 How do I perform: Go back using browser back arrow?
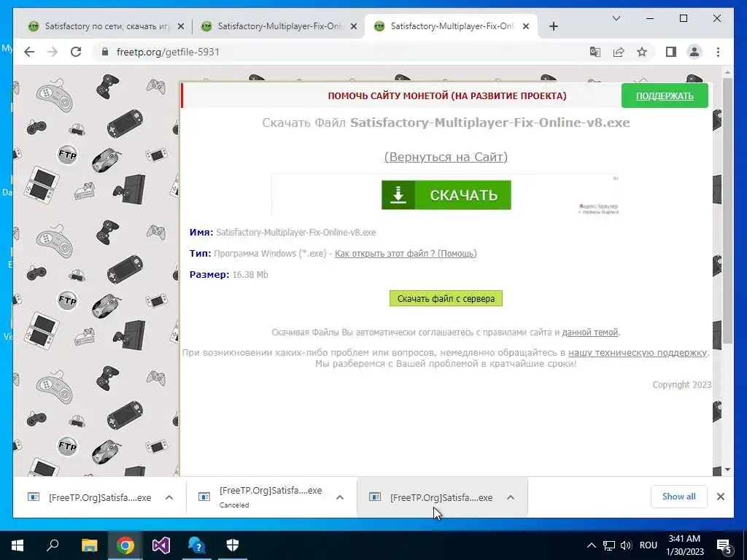29,52
